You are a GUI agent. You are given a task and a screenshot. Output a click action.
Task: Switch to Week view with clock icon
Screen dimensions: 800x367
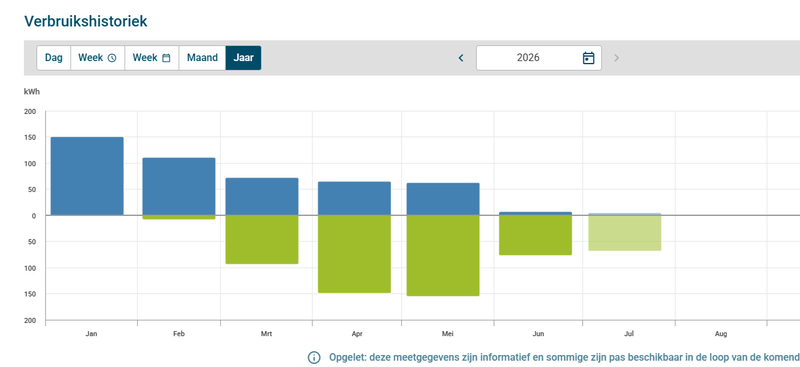97,58
